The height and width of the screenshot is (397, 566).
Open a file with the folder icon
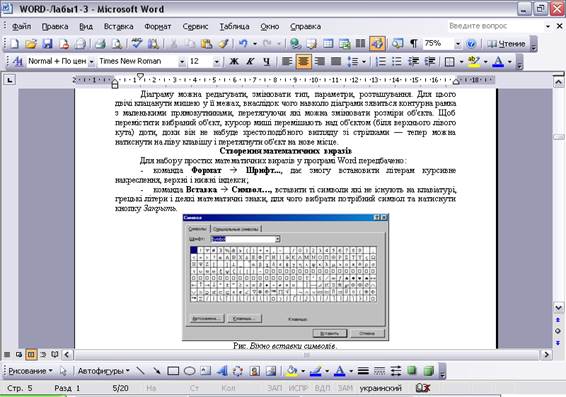31,44
